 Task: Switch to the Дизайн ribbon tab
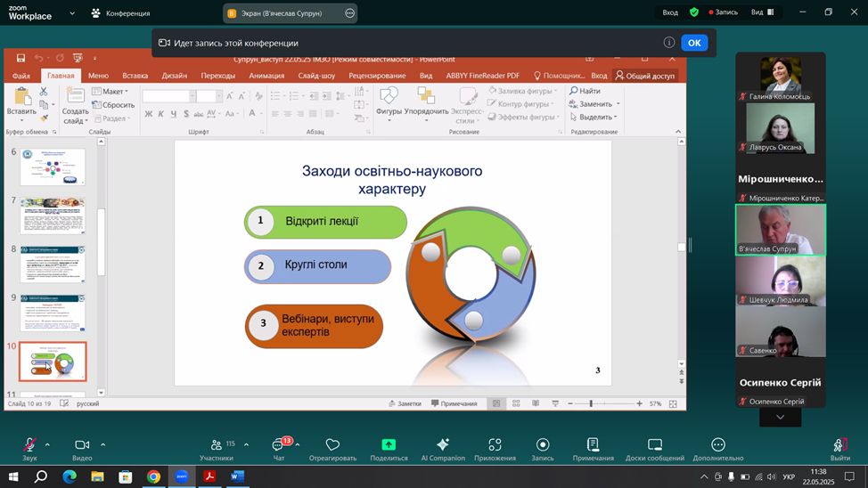(x=174, y=76)
